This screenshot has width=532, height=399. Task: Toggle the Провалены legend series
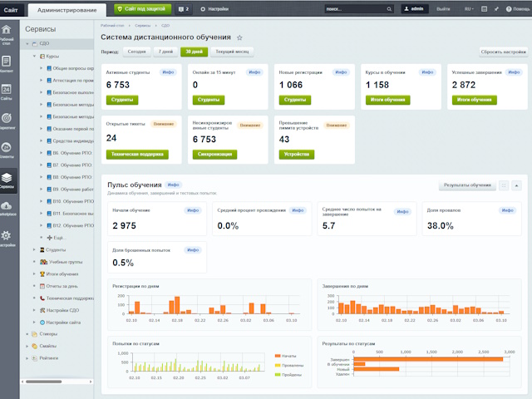tap(289, 366)
